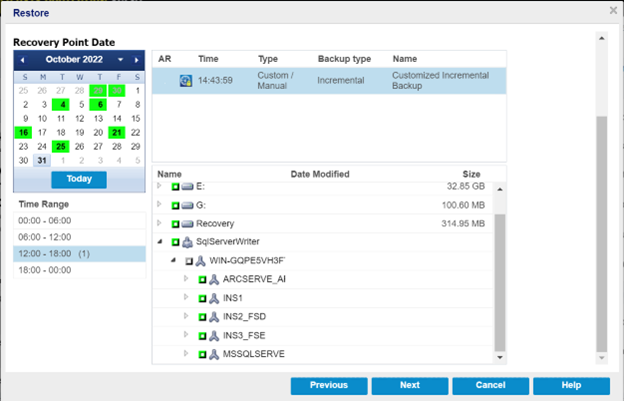Click the Next button
Viewport: 624px width, 401px height.
[x=410, y=385]
